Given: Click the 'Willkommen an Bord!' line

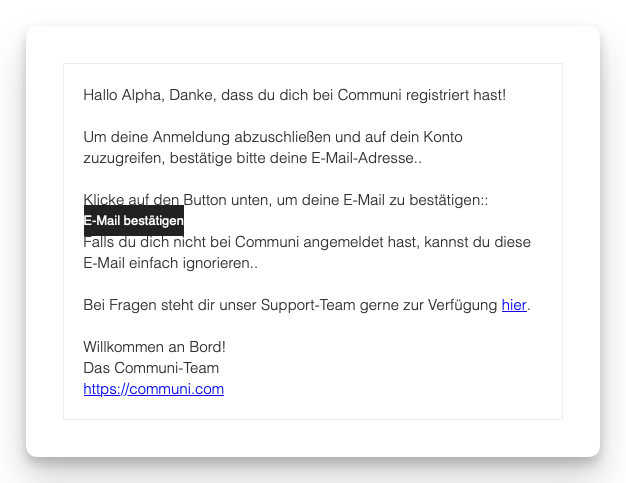Looking at the screenshot, I should [154, 347].
